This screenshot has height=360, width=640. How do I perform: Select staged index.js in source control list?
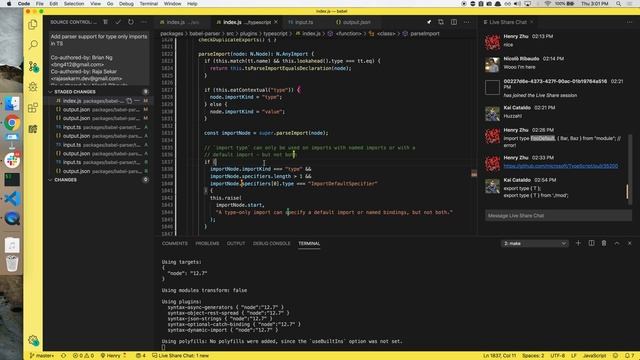[x=98, y=101]
